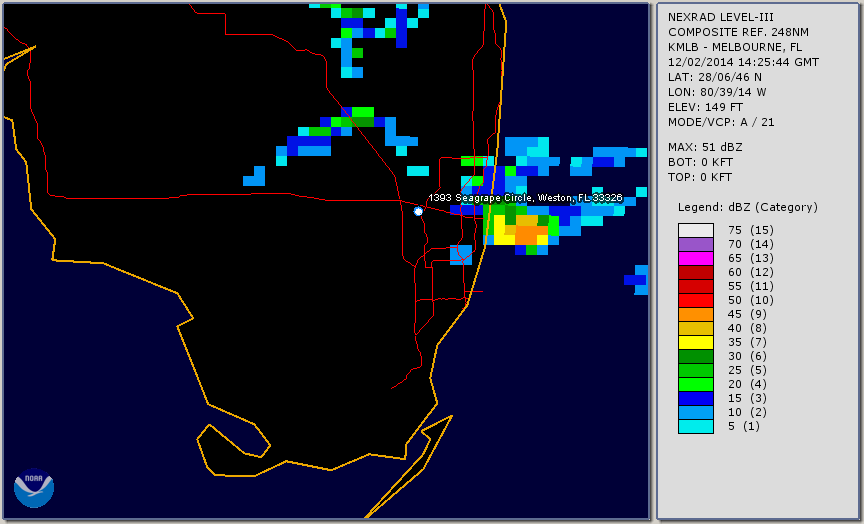Click the 5 (1) legend label

point(743,426)
